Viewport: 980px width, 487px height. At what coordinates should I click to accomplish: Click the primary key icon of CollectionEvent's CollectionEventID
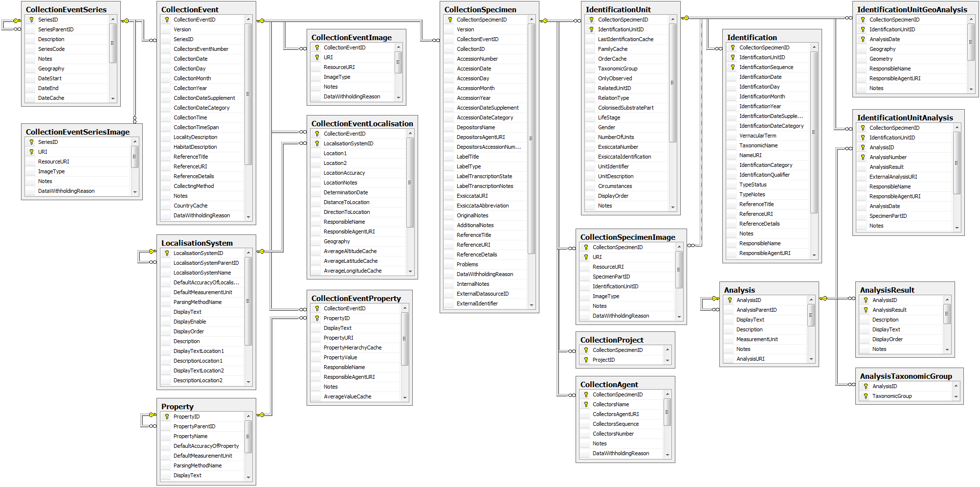click(x=167, y=20)
